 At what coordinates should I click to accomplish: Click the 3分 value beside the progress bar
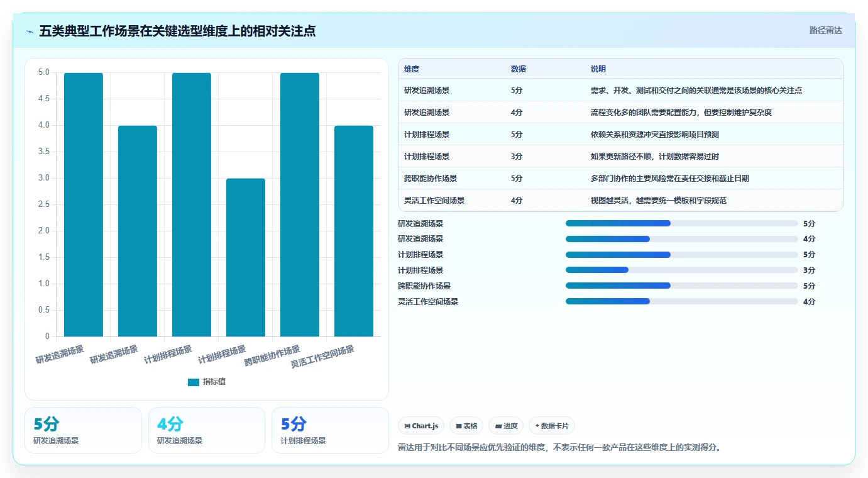(809, 270)
